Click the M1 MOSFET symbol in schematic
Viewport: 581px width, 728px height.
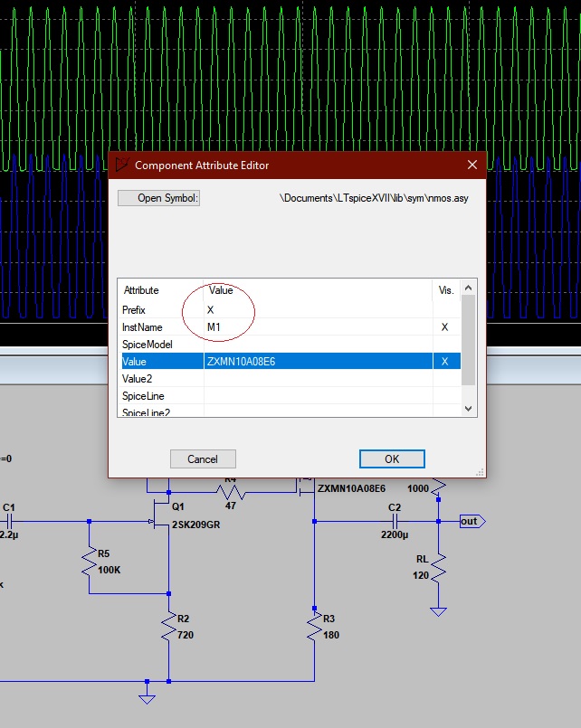(307, 487)
